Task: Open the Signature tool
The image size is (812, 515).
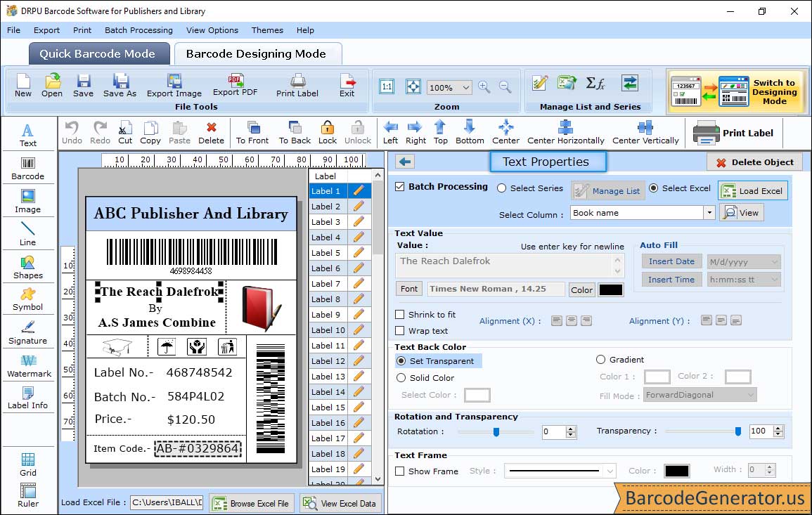Action: point(28,333)
